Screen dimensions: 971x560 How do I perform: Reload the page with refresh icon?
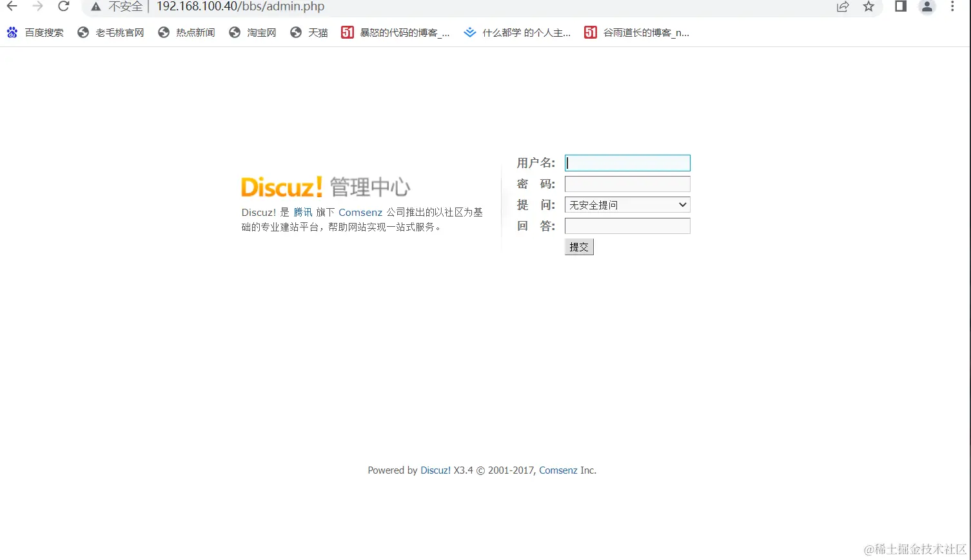pyautogui.click(x=63, y=6)
